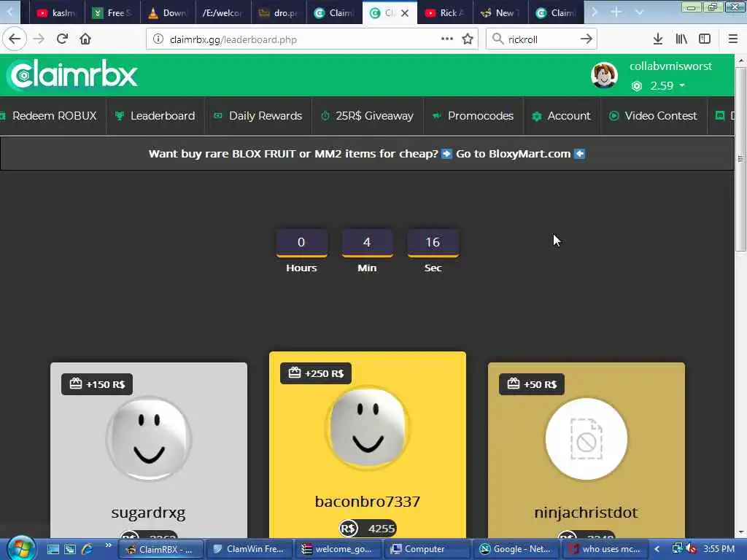The height and width of the screenshot is (560, 747).
Task: Click the Minutes countdown box showing 4
Action: pyautogui.click(x=367, y=243)
